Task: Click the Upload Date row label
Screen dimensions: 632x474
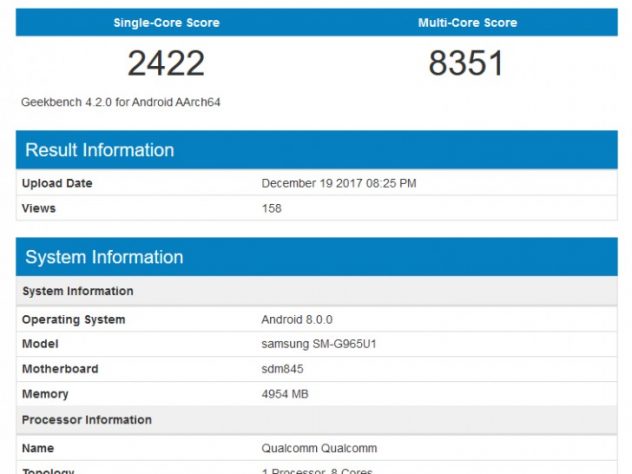Action: [57, 183]
